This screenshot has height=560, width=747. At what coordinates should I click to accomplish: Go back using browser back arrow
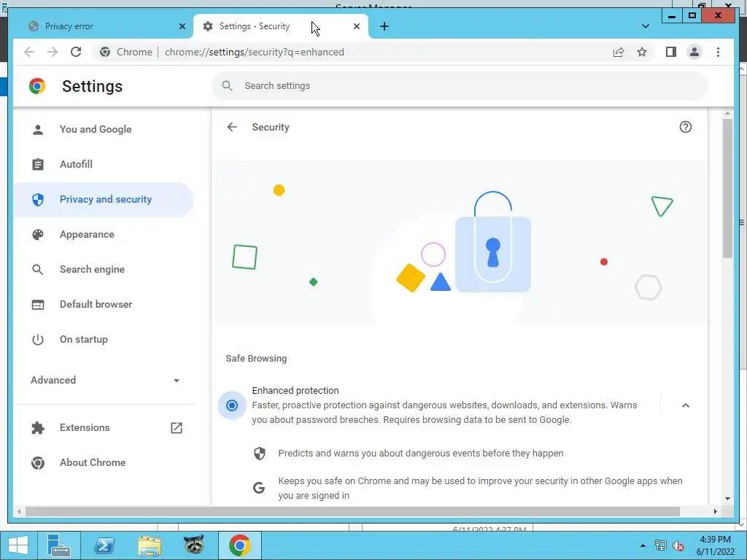click(x=29, y=52)
